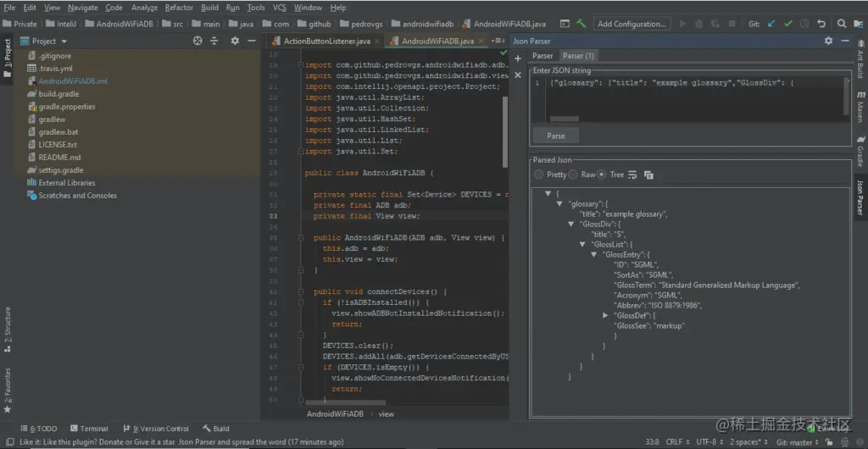Expand the "GlossDef" tree node

click(606, 315)
